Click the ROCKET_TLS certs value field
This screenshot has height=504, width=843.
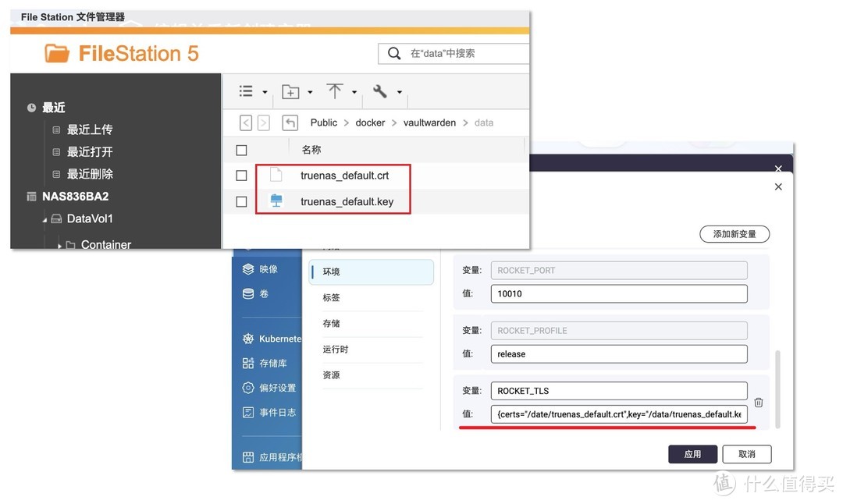(619, 414)
